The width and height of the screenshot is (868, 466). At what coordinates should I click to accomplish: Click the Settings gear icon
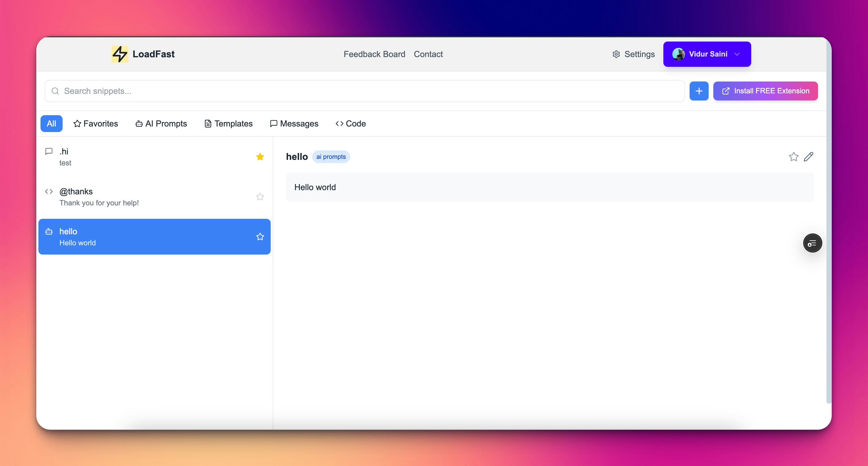(616, 54)
